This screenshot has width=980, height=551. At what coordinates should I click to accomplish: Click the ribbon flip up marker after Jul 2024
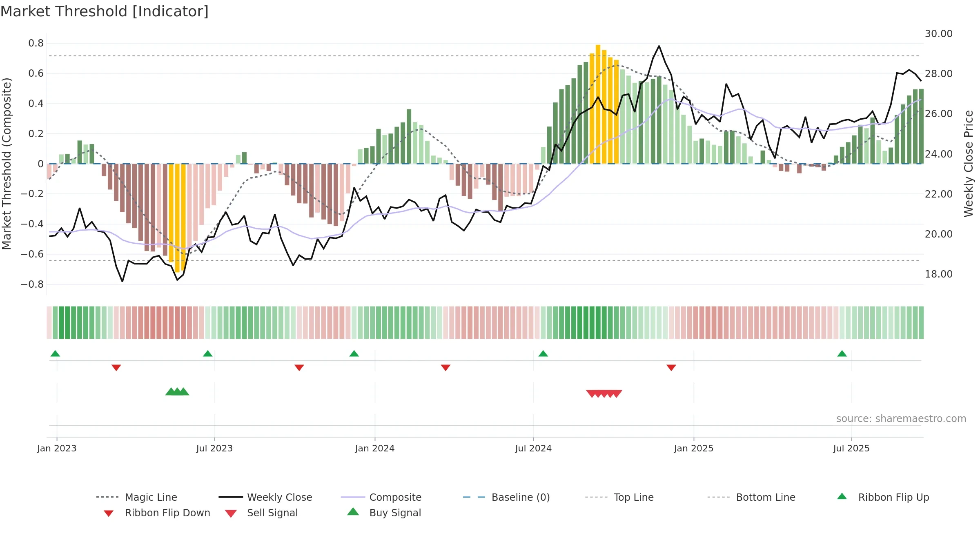pos(543,353)
